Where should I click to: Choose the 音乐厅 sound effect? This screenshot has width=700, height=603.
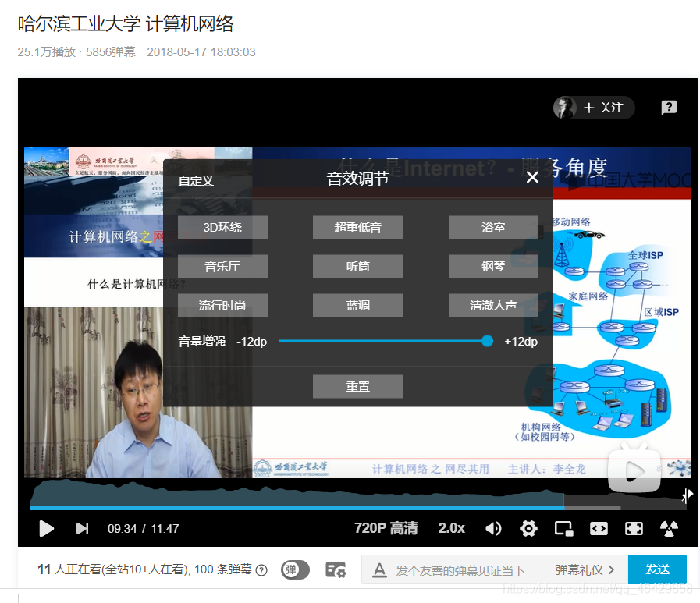tap(222, 267)
